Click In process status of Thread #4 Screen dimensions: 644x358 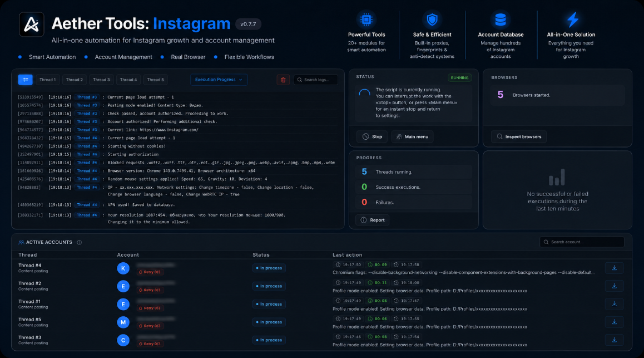point(269,268)
